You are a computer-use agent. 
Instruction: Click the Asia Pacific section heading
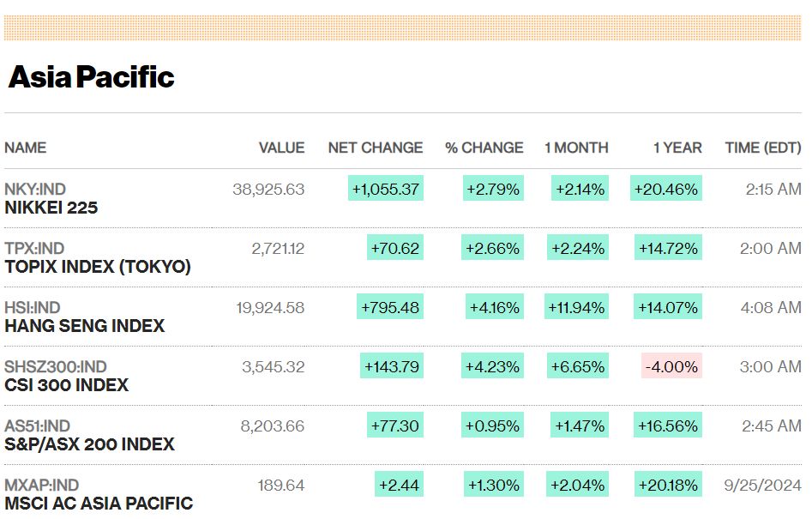click(x=91, y=77)
